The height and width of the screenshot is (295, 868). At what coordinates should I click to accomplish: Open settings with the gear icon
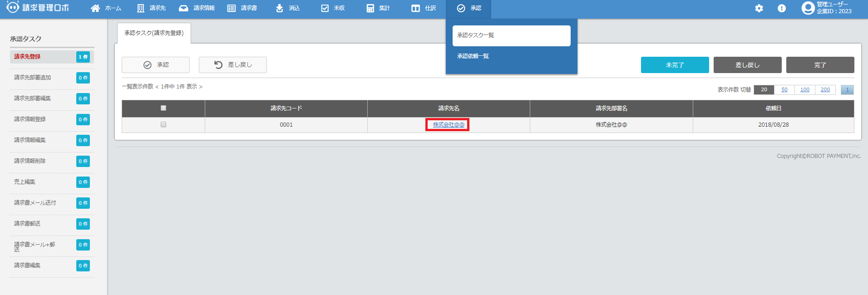(x=759, y=8)
